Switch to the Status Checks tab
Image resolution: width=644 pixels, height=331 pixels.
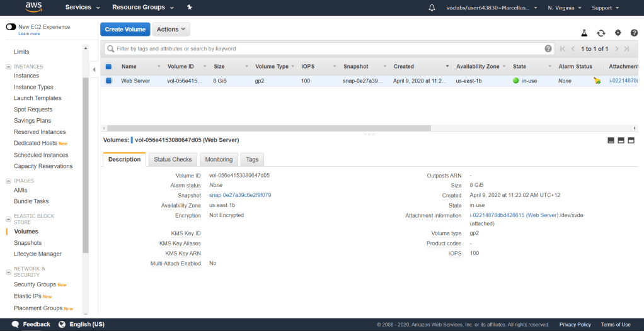pos(173,159)
